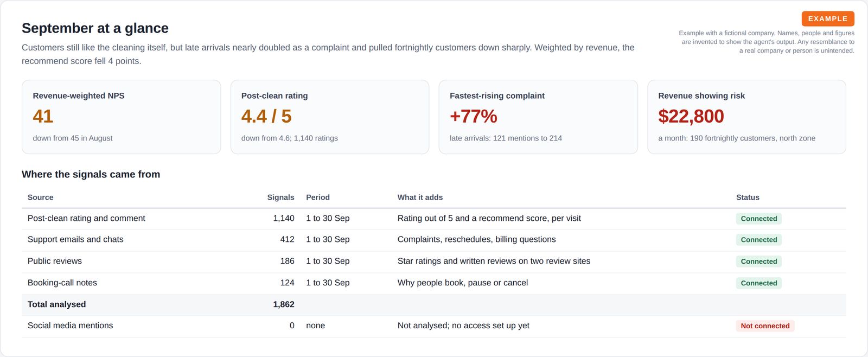Click the 'What it adds' column header
The height and width of the screenshot is (357, 868).
click(420, 197)
